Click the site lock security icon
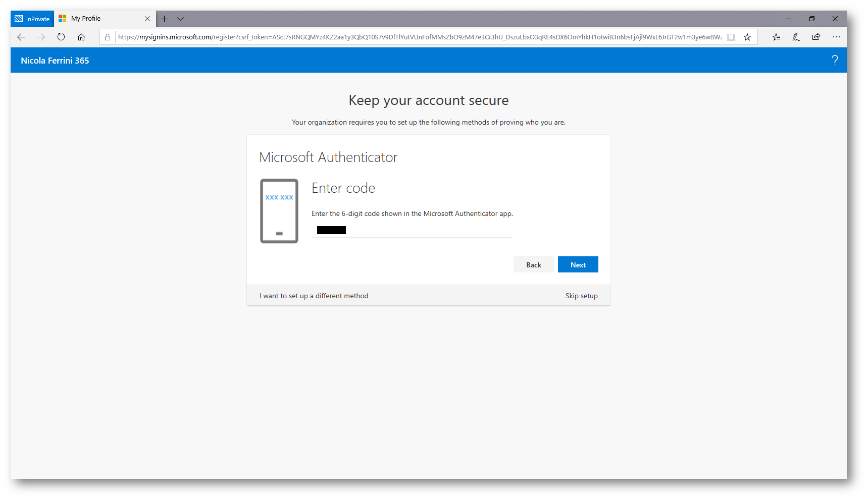 [x=108, y=37]
